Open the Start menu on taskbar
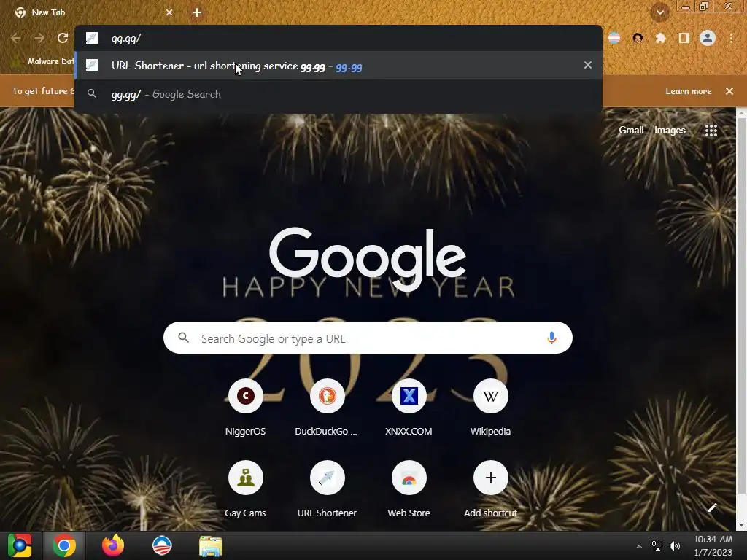Screen dimensions: 747x560 (x=20, y=545)
